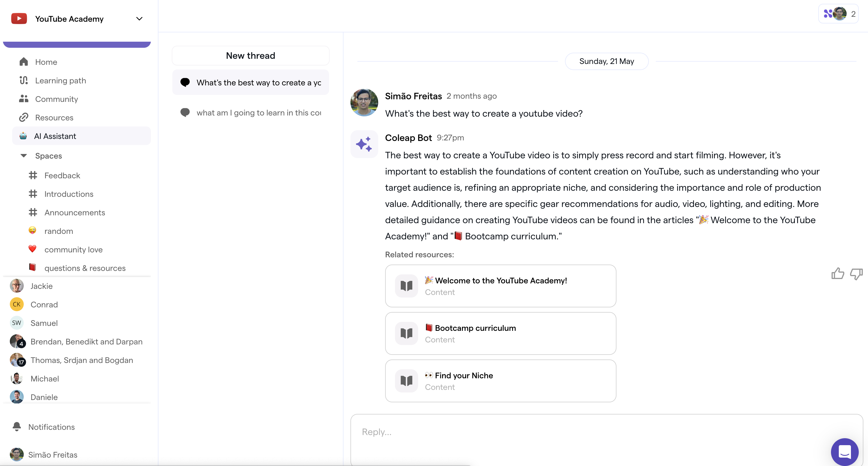Click Coleap Bot name
868x466 pixels.
pos(408,137)
